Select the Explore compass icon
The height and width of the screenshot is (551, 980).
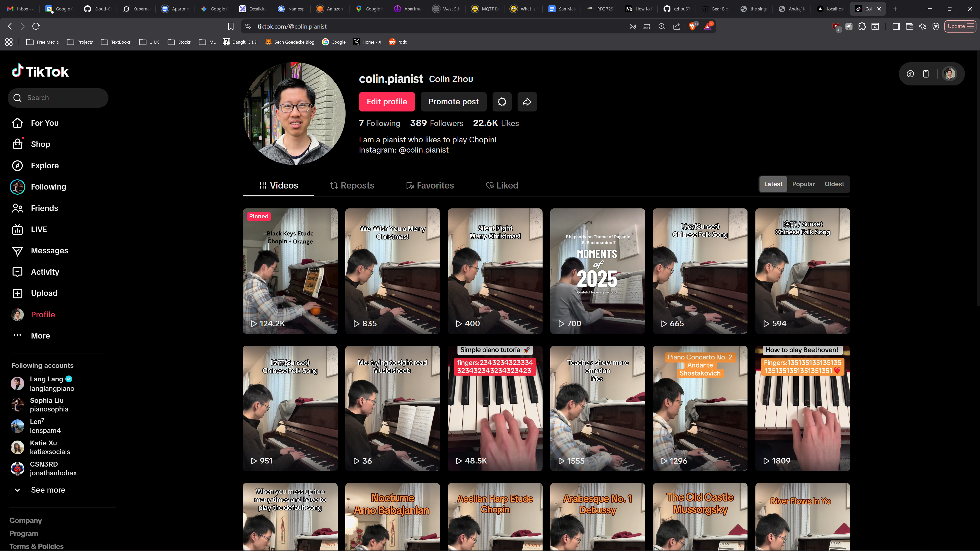[18, 165]
